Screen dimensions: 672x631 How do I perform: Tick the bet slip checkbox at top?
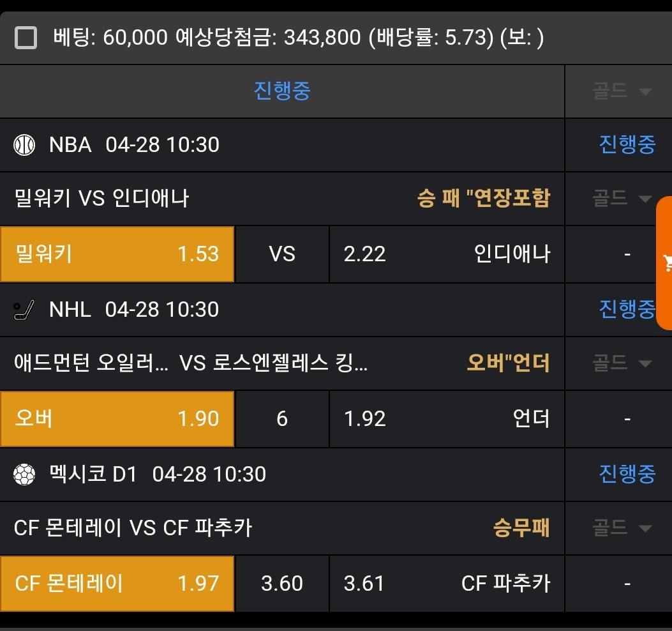tap(26, 38)
